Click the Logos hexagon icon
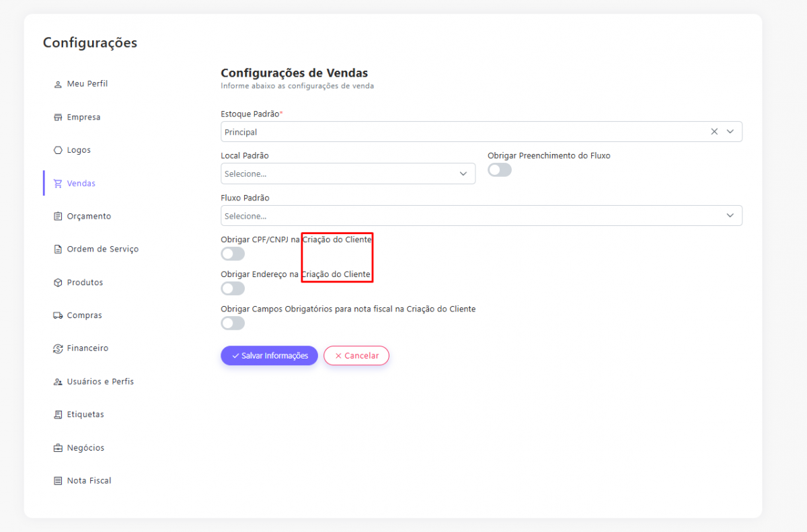The image size is (807, 532). pos(58,151)
